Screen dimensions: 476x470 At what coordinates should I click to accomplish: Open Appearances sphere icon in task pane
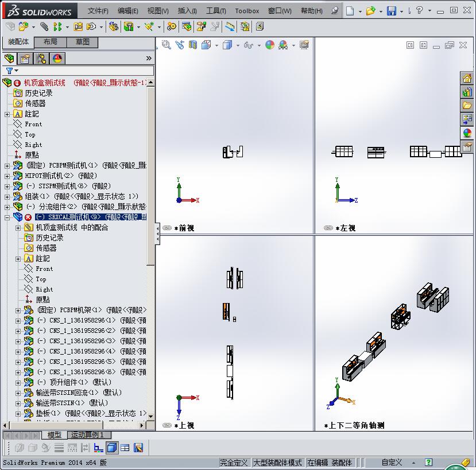[x=467, y=133]
